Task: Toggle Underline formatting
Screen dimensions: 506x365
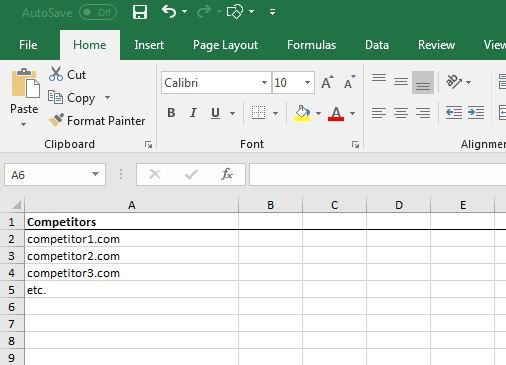Action: [215, 113]
